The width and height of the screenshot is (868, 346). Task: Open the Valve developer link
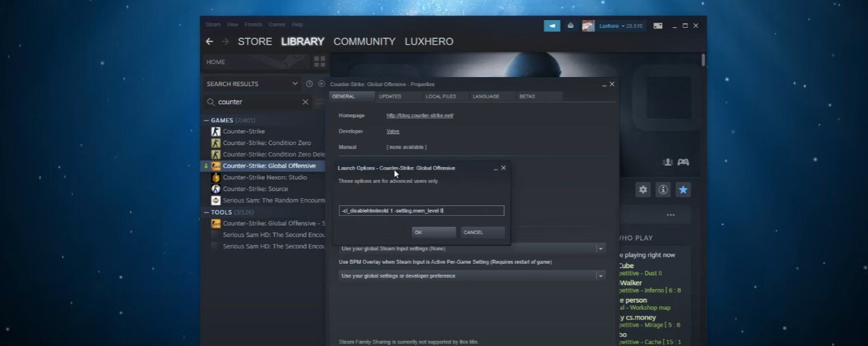click(393, 131)
